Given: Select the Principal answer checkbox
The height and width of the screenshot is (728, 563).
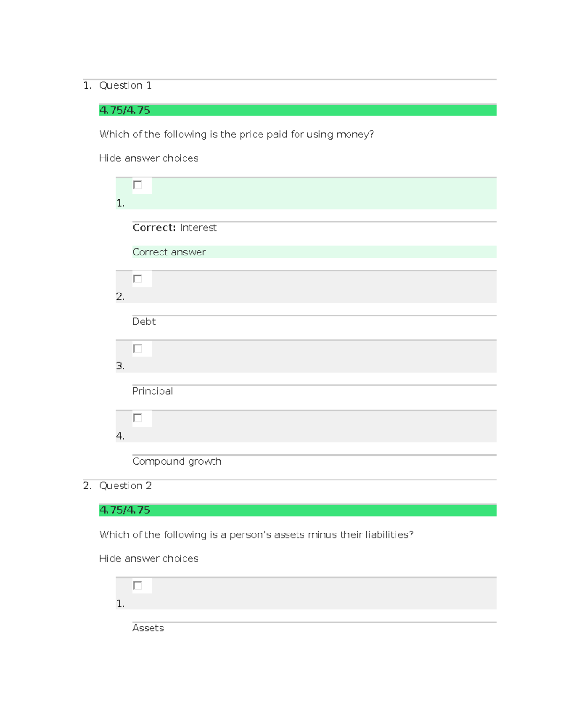Looking at the screenshot, I should tap(137, 348).
